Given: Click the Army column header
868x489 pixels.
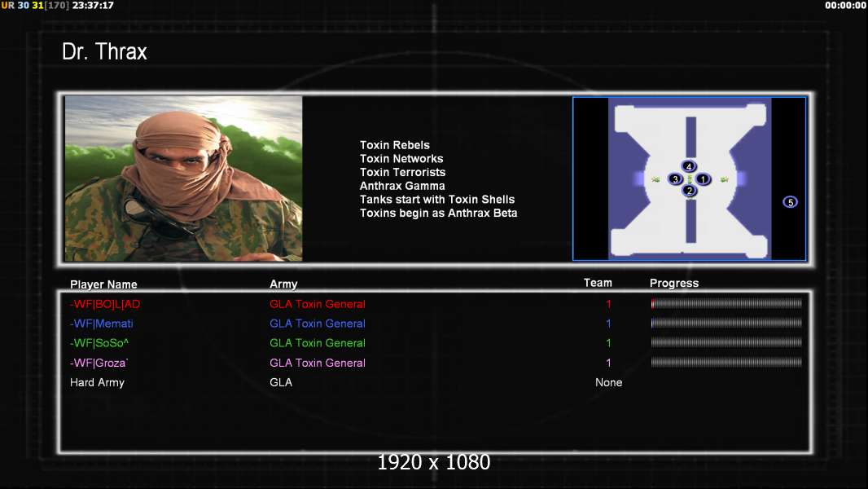Looking at the screenshot, I should click(x=283, y=284).
